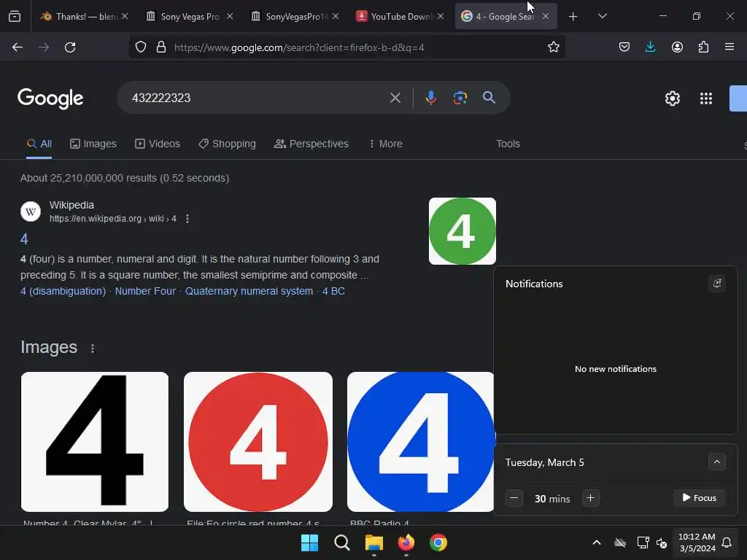Image resolution: width=747 pixels, height=560 pixels.
Task: Start a Focus session
Action: [700, 497]
